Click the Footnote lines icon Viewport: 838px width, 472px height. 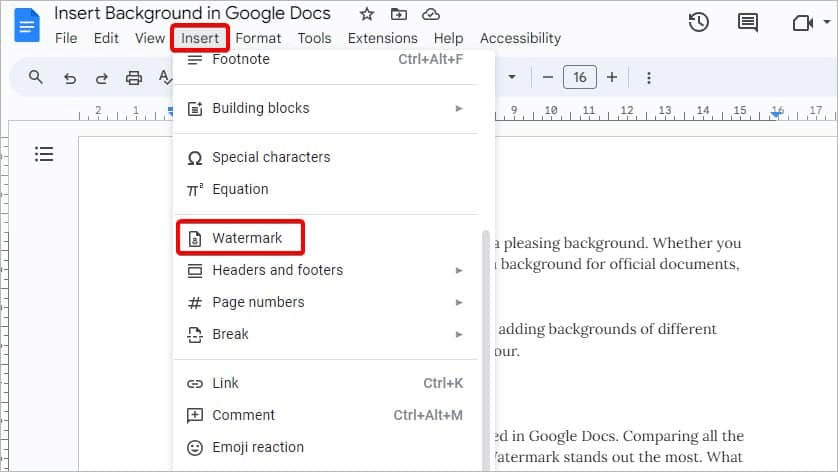[195, 59]
